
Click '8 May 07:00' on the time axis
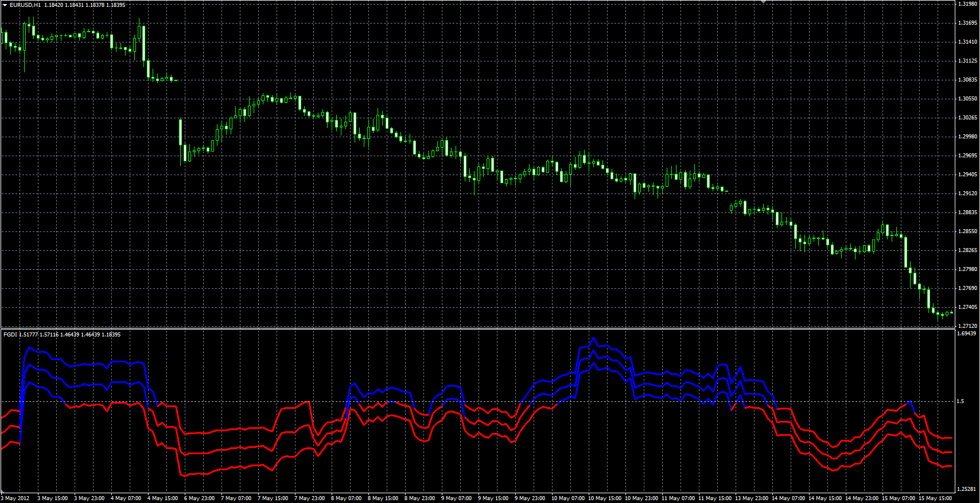click(346, 498)
